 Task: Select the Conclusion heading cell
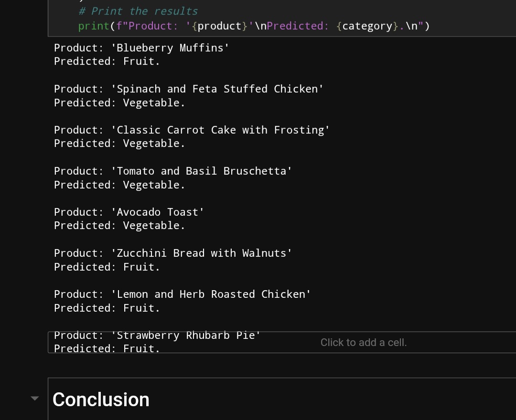(101, 399)
